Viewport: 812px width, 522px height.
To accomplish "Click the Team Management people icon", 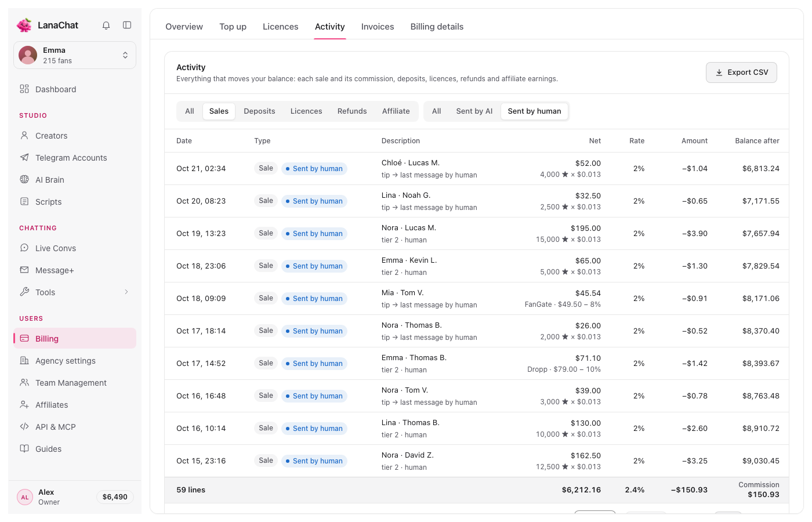I will point(24,382).
